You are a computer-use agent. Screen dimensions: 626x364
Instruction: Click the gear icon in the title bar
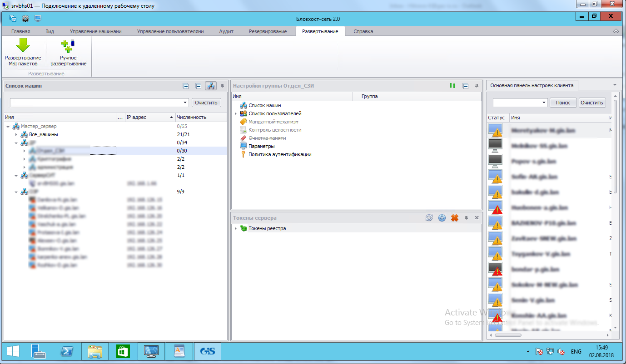25,19
